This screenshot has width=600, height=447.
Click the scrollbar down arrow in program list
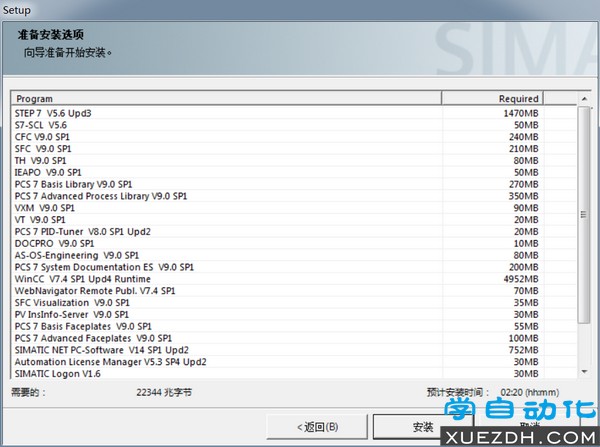584,372
